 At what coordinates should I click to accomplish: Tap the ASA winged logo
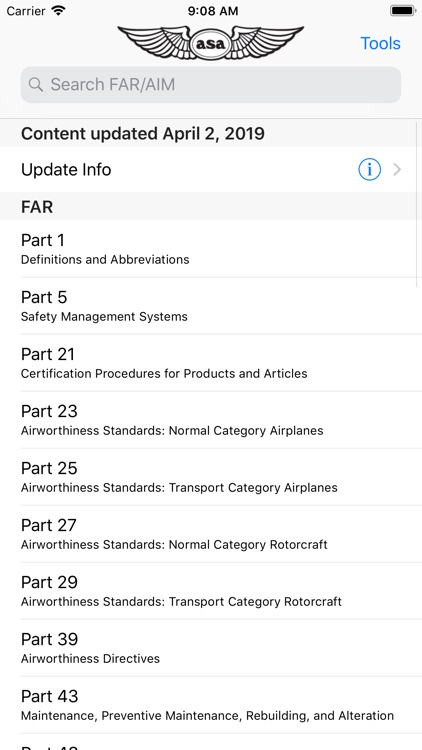211,43
